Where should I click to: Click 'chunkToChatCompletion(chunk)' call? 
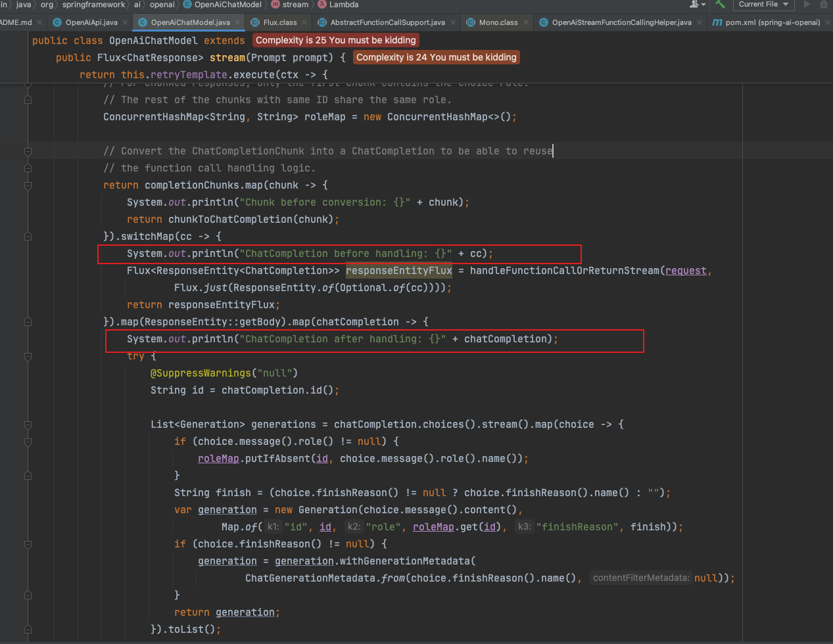pos(250,219)
